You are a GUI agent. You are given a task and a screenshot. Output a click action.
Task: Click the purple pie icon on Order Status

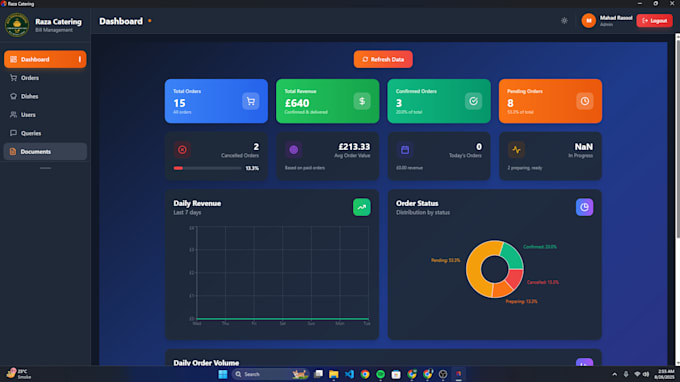pos(584,207)
